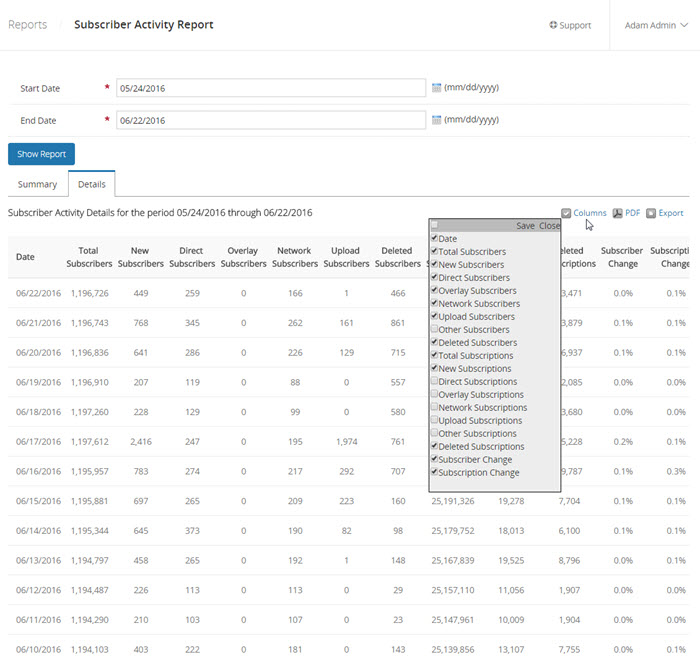Toggle the select-all checkbox in column popup header
700x660 pixels.
tap(434, 226)
